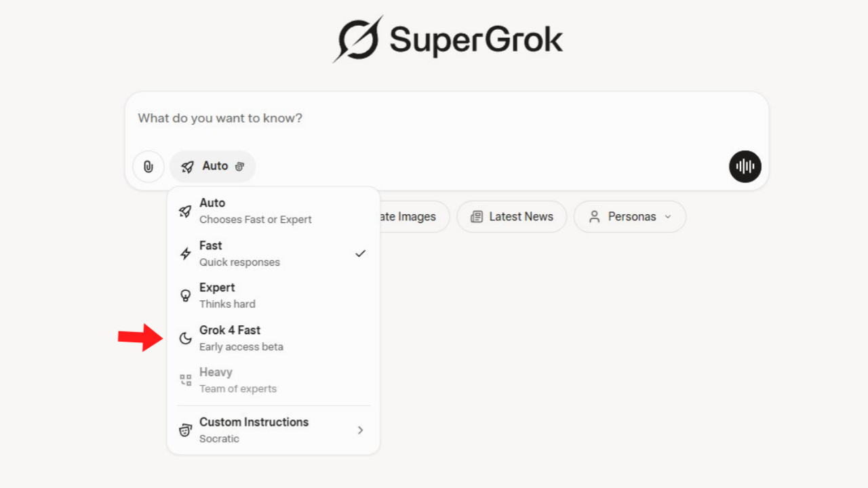Expand Custom Instructions submenu chevron
Viewport: 868px width, 488px height.
tap(360, 430)
